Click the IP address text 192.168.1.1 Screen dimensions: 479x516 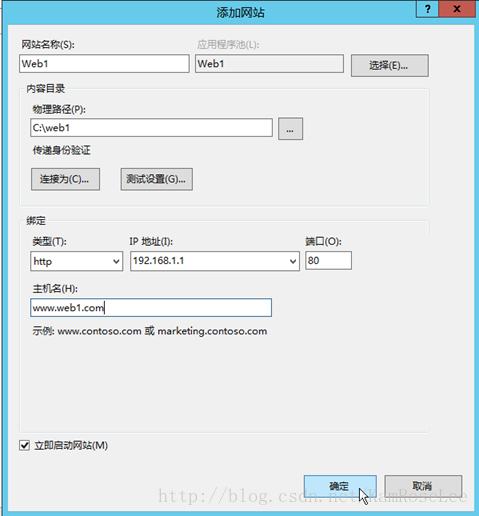click(159, 261)
